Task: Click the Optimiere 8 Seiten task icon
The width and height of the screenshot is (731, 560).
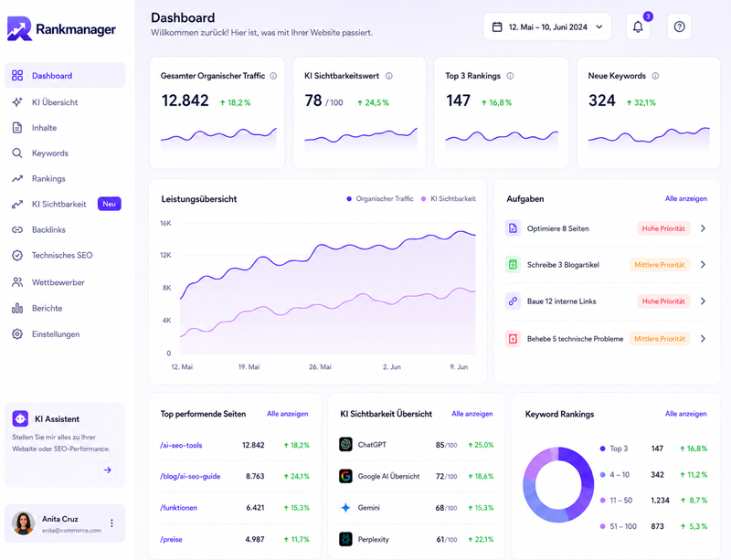Action: pos(513,228)
